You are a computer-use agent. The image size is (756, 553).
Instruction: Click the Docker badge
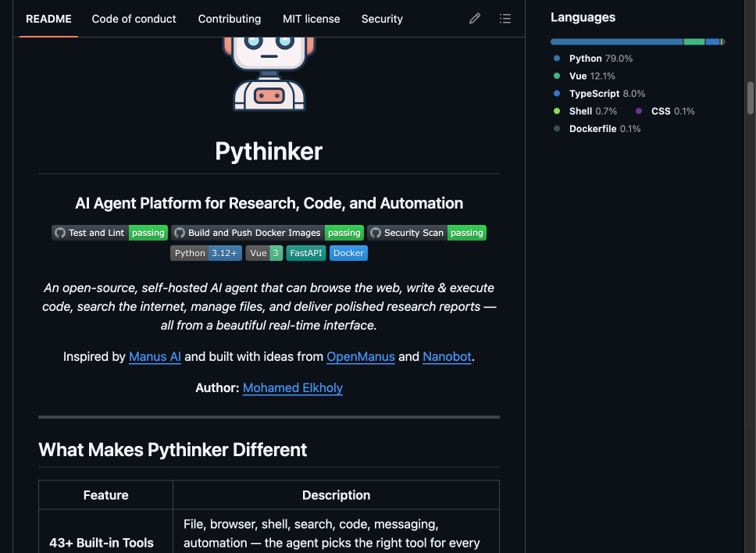point(348,252)
